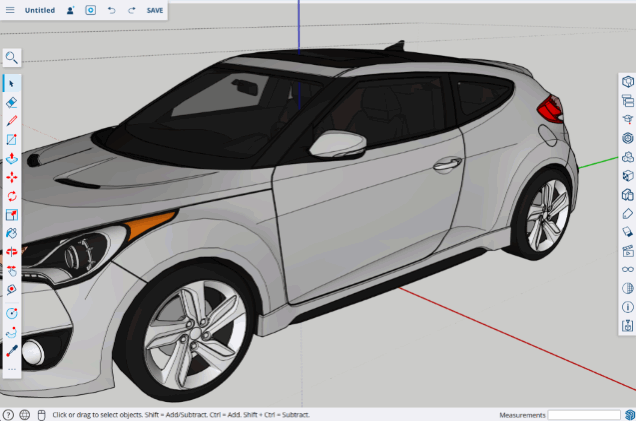Activate the Select arrow tool
The image size is (636, 421).
click(12, 83)
